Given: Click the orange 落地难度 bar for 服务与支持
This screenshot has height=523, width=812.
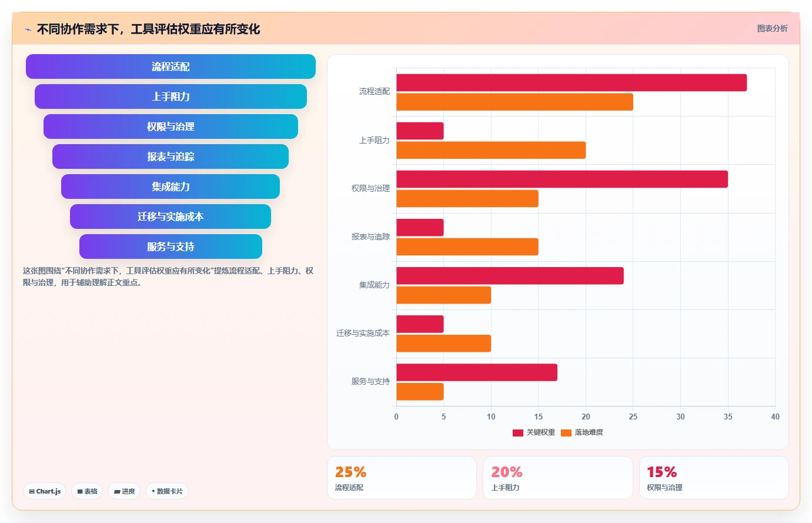Looking at the screenshot, I should click(420, 392).
